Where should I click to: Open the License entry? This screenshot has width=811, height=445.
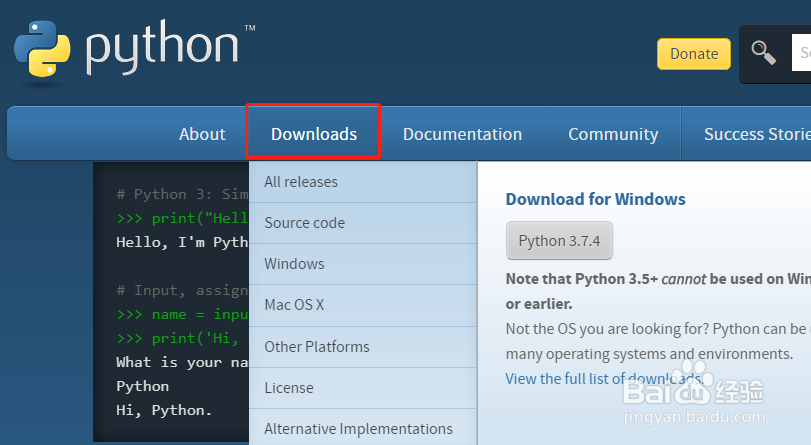[x=363, y=388]
